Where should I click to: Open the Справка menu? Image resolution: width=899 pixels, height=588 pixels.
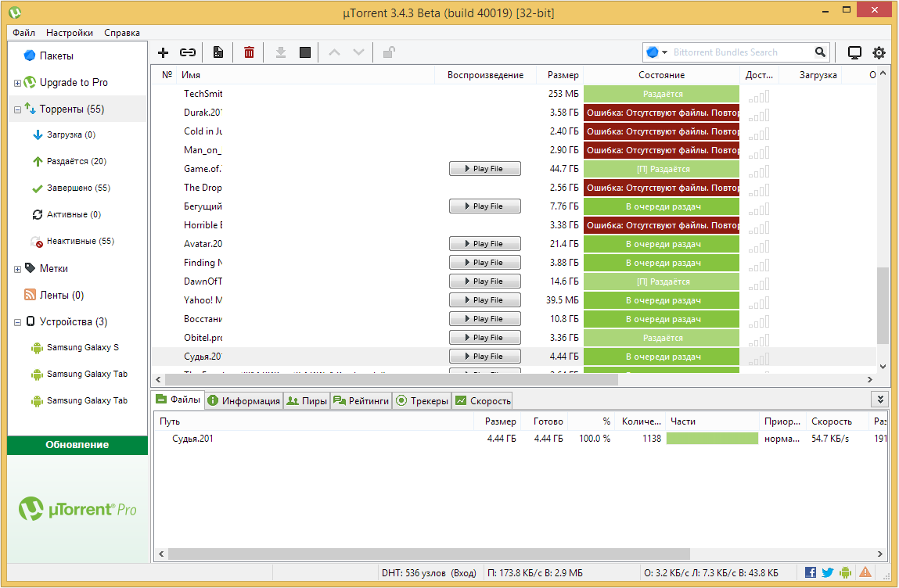point(122,33)
